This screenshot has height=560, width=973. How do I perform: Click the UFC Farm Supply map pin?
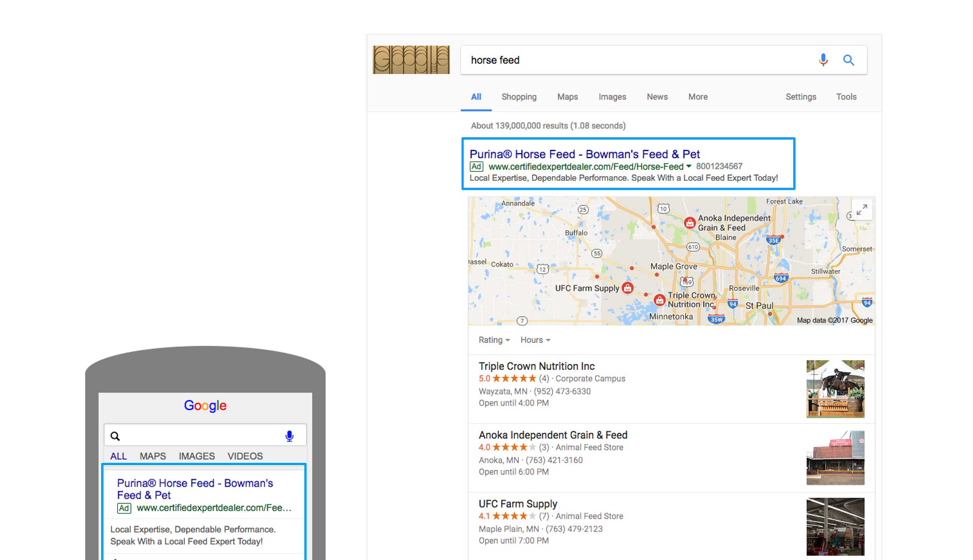[x=628, y=288]
